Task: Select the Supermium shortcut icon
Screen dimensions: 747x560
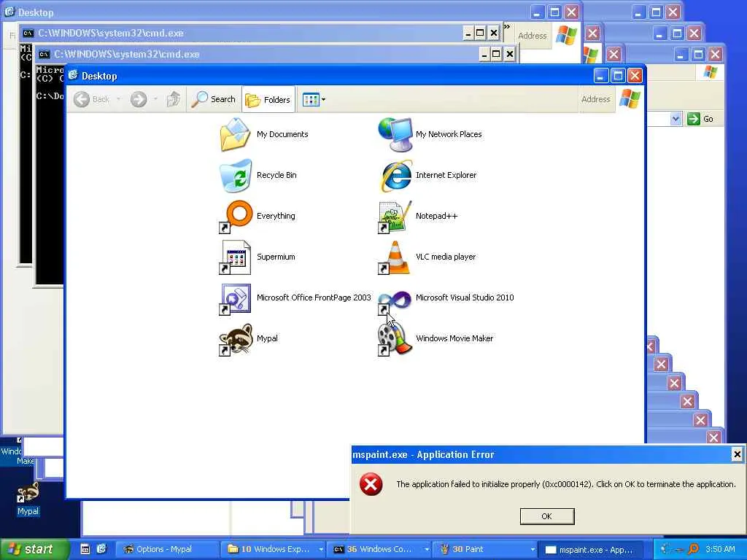Action: click(235, 257)
